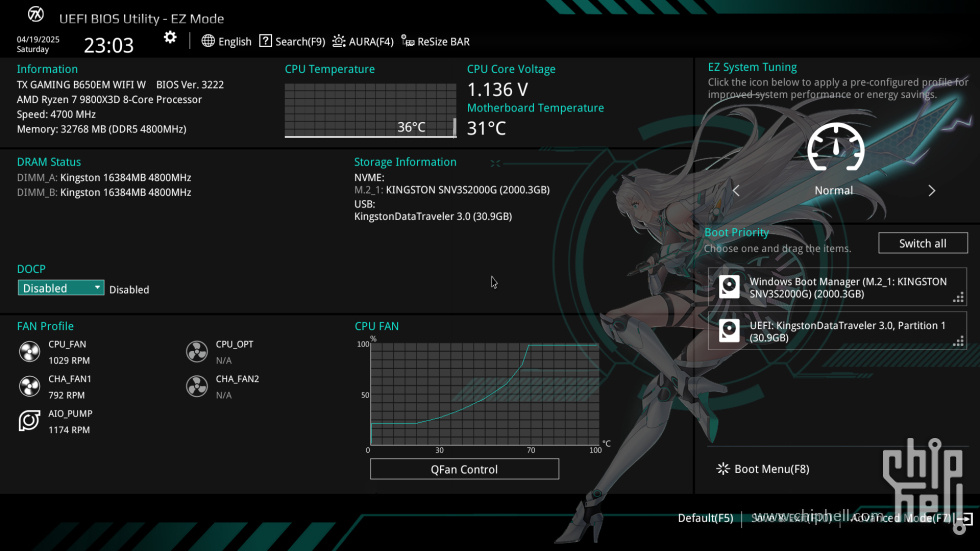This screenshot has width=980, height=551.
Task: Switch to previous EZ tuning profile arrow
Action: point(736,191)
